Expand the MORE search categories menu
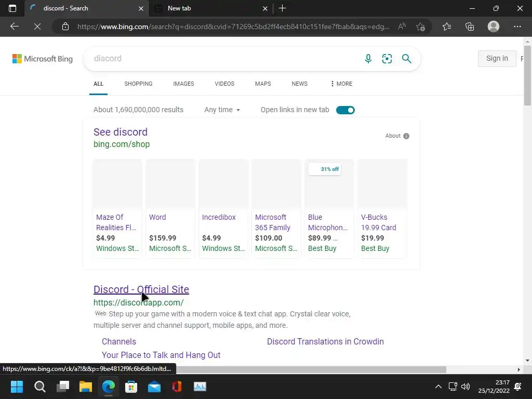532x399 pixels. point(341,84)
